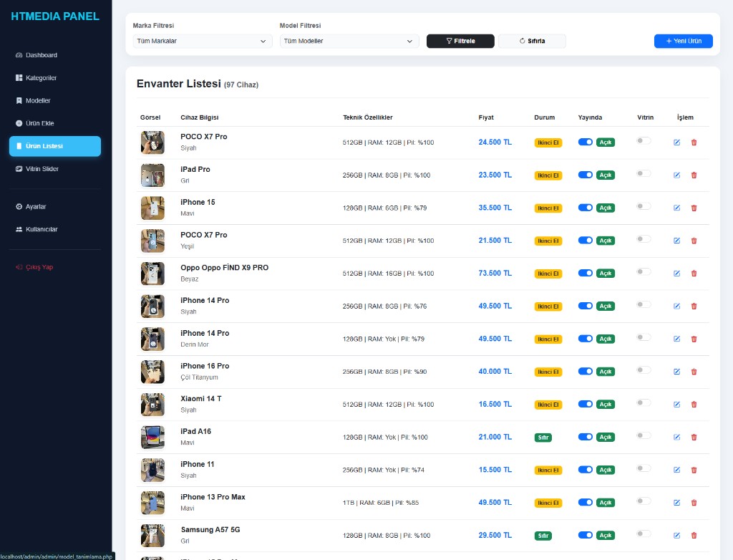Log out via Çıkış Yap
733x560 pixels.
point(55,267)
